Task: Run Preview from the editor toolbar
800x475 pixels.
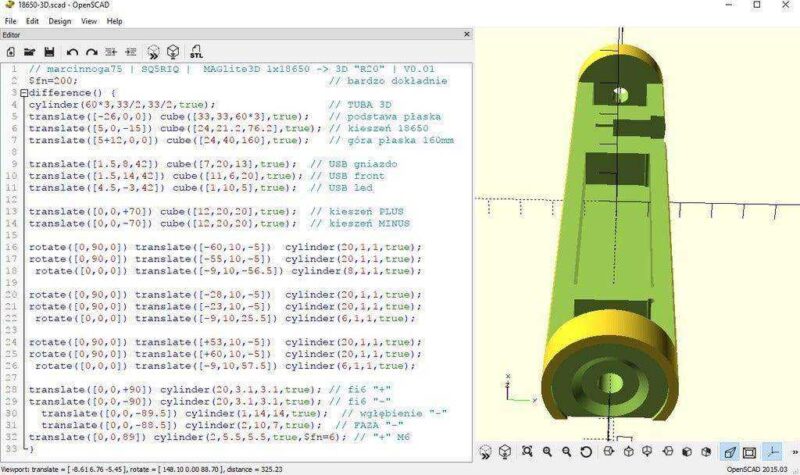Action: point(153,52)
